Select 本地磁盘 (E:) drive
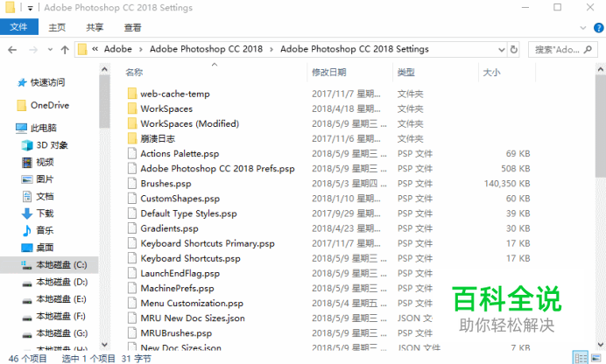This screenshot has width=606, height=364. coord(61,299)
